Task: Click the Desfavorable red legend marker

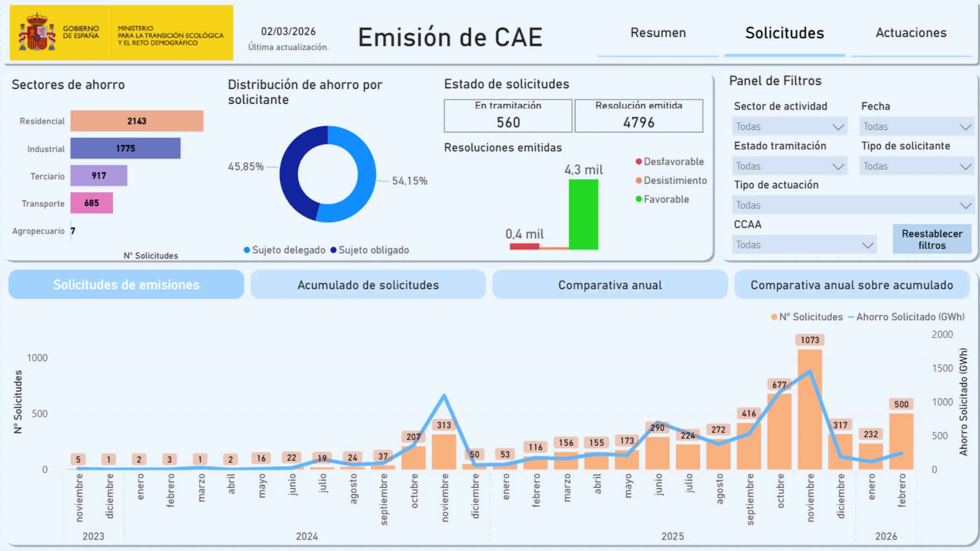Action: (x=639, y=162)
